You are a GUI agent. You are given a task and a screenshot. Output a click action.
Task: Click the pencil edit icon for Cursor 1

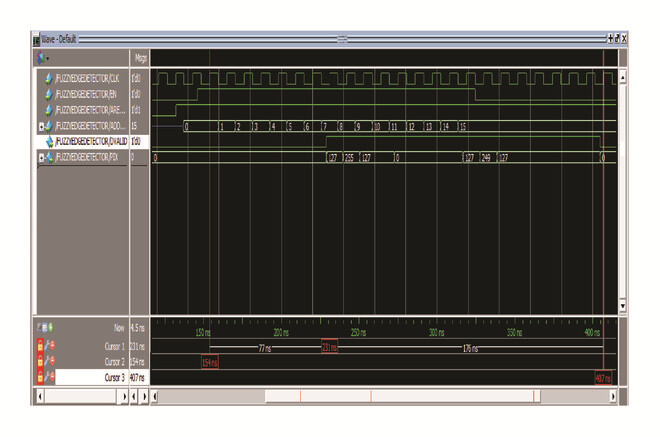click(x=47, y=346)
